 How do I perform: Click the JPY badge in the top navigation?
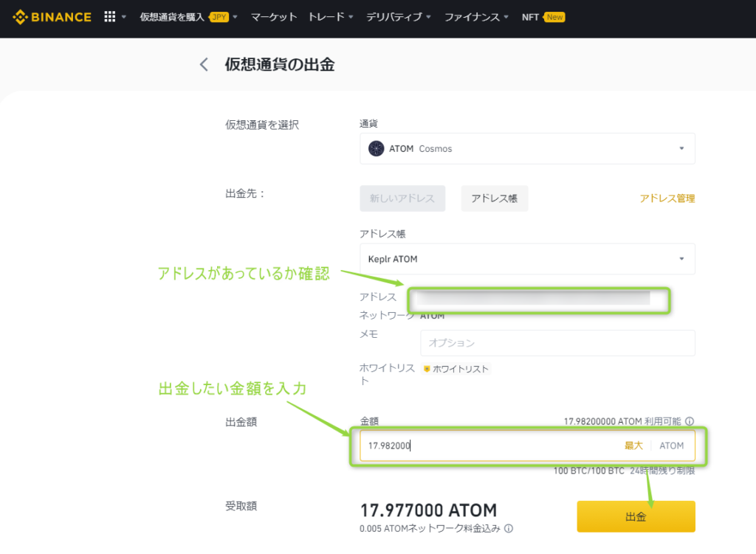[x=219, y=17]
